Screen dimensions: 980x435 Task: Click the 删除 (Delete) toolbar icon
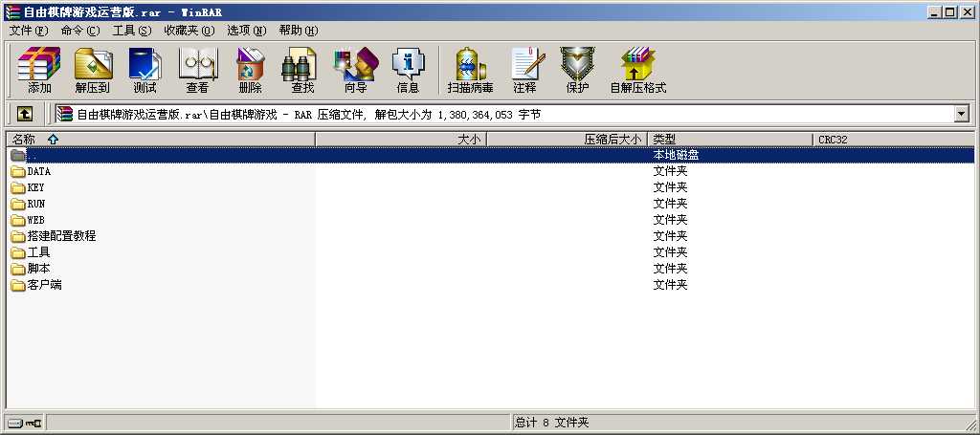click(x=250, y=70)
